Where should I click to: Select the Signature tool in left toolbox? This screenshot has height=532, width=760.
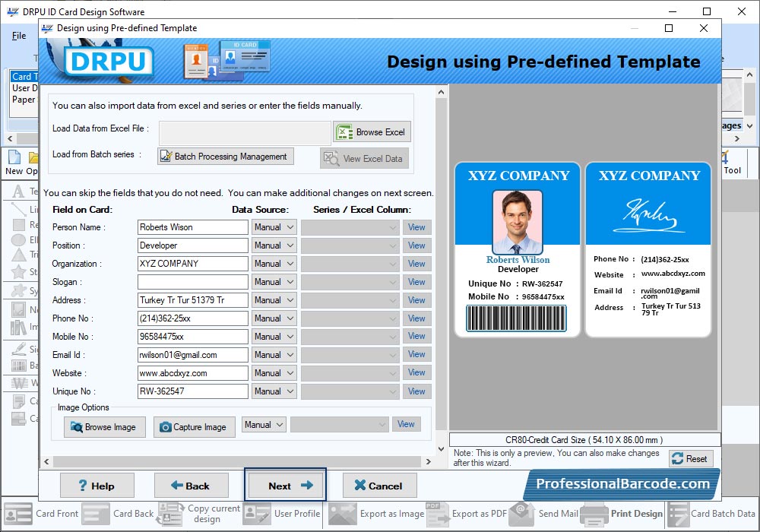(x=19, y=348)
